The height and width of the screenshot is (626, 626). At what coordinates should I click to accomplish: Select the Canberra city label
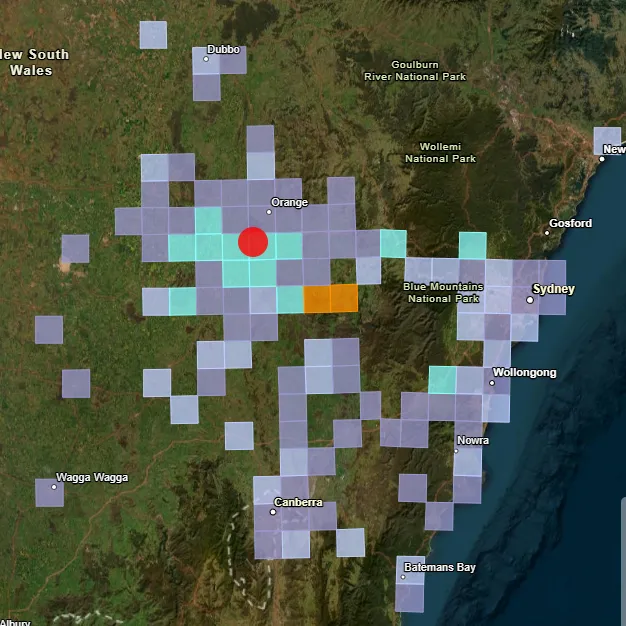pos(298,502)
